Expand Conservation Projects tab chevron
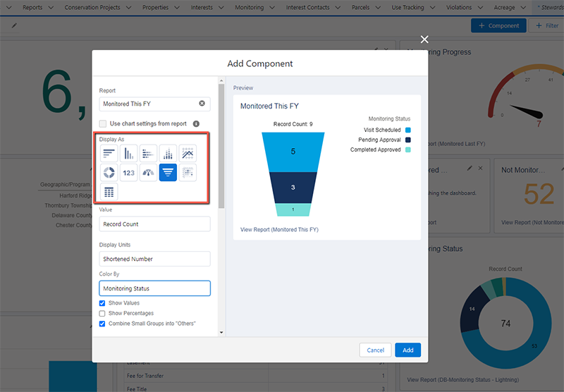This screenshot has width=564, height=392. click(x=128, y=8)
